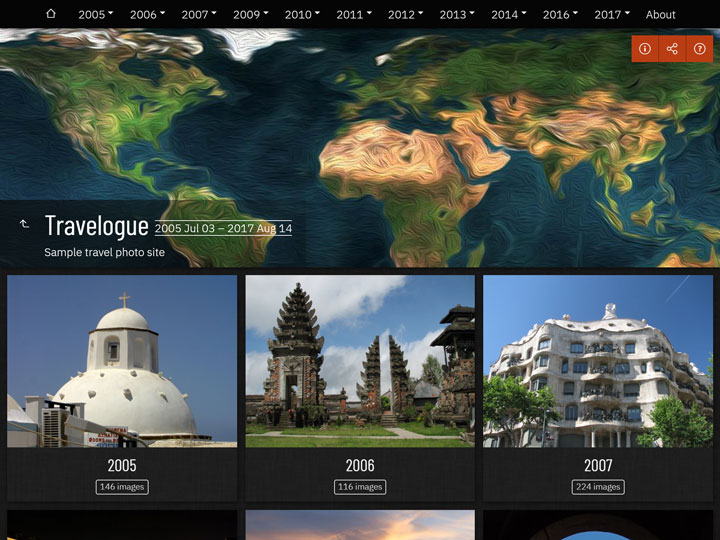Open the Casa Milà building thumbnail
The width and height of the screenshot is (720, 540).
tap(598, 361)
